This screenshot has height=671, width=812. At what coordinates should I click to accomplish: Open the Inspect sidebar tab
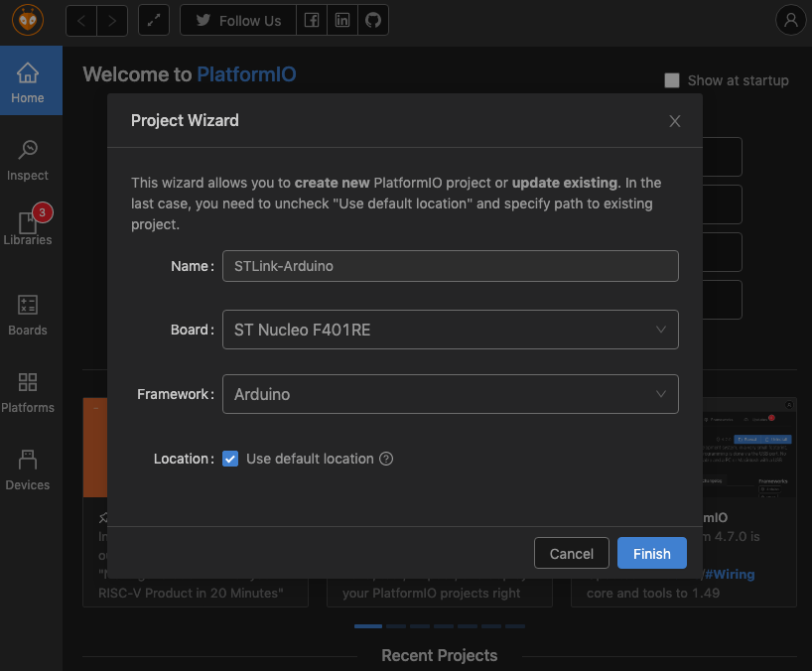pyautogui.click(x=28, y=160)
